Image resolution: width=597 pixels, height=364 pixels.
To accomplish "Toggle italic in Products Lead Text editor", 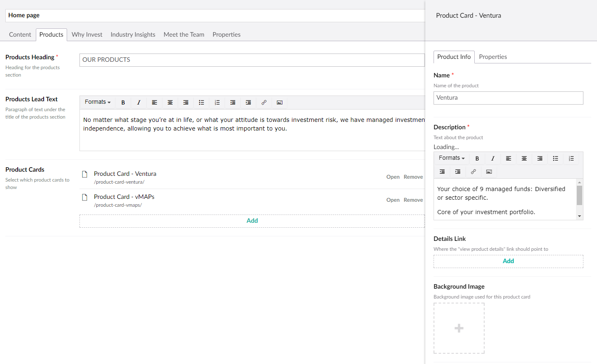I will (x=139, y=103).
